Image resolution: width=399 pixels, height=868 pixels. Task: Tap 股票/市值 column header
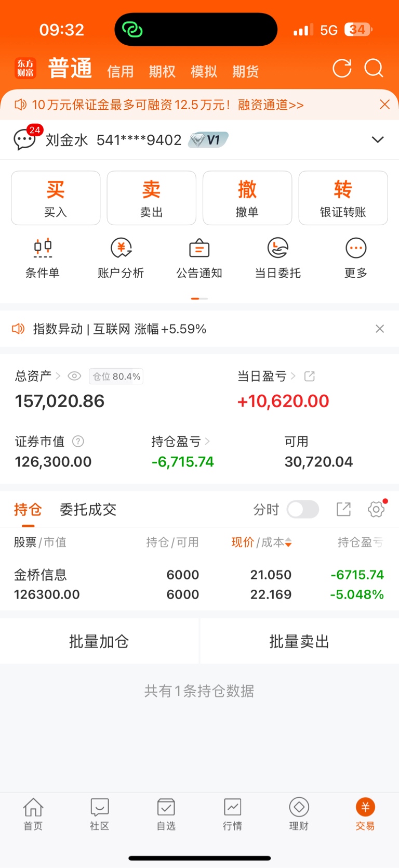click(40, 542)
